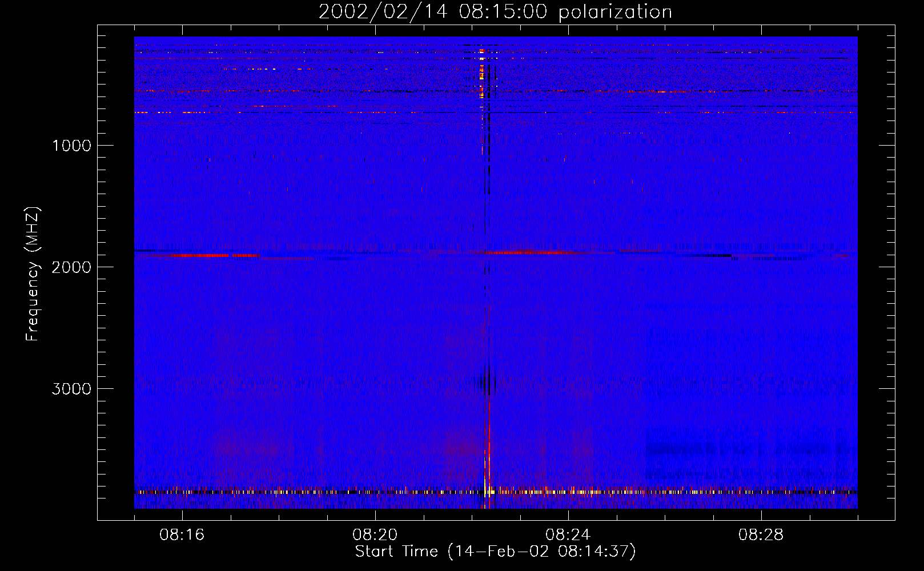Click the "3000" frequency tick label
Viewport: 924px width, 571px height.
click(x=71, y=389)
